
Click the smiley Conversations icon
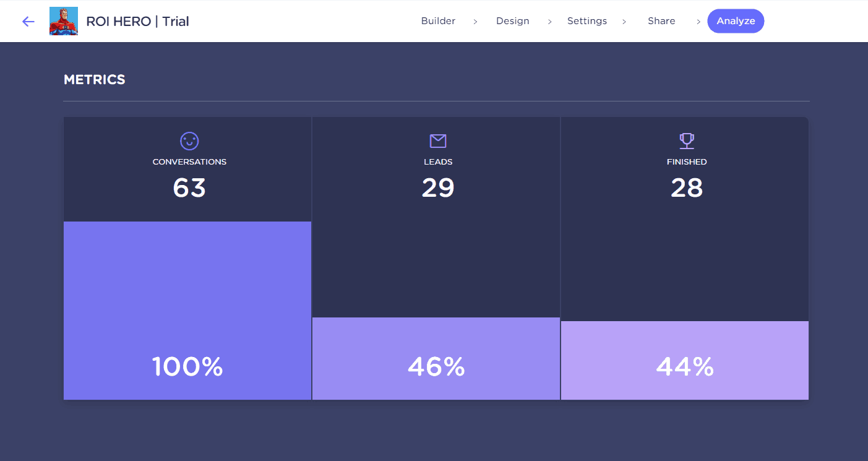[x=189, y=141]
